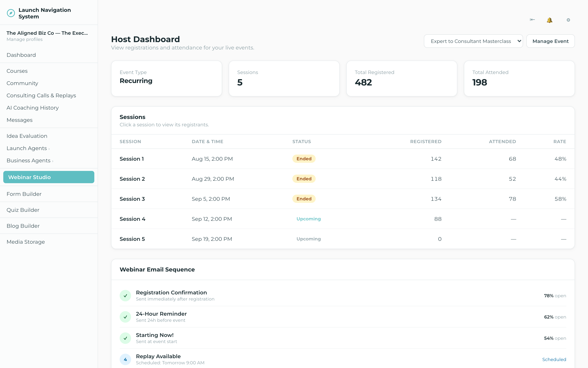The height and width of the screenshot is (368, 588).
Task: Open Quiz Builder
Action: point(23,210)
